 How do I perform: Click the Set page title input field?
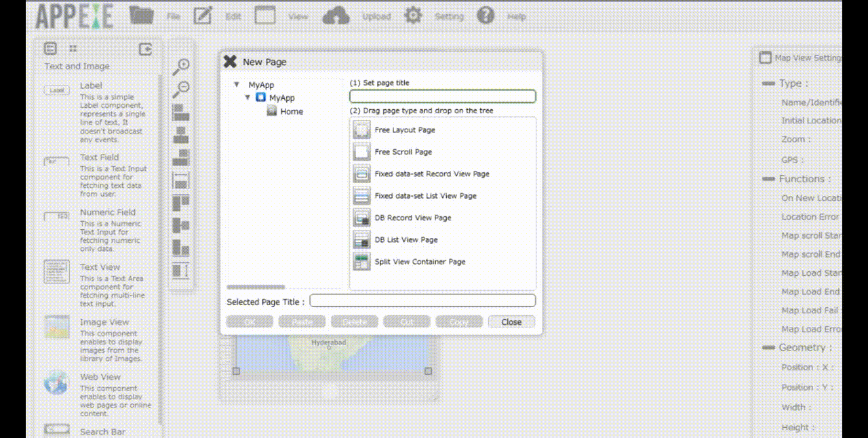[x=442, y=96]
